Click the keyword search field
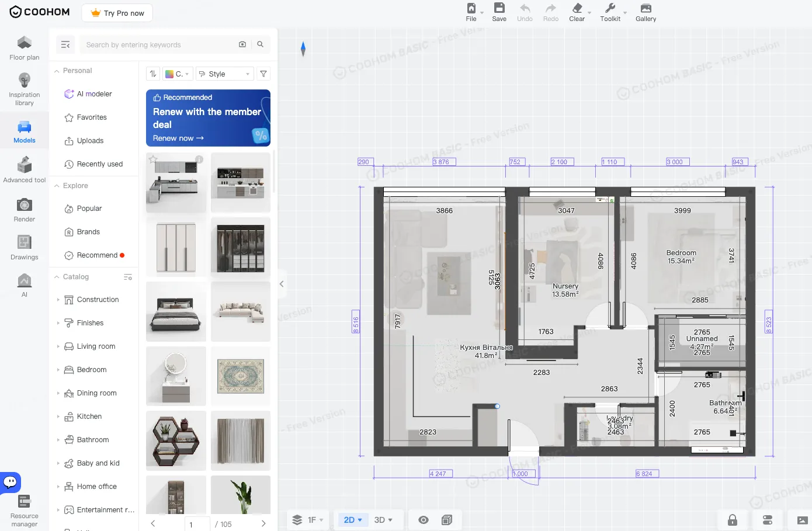The height and width of the screenshot is (531, 812). (x=158, y=44)
